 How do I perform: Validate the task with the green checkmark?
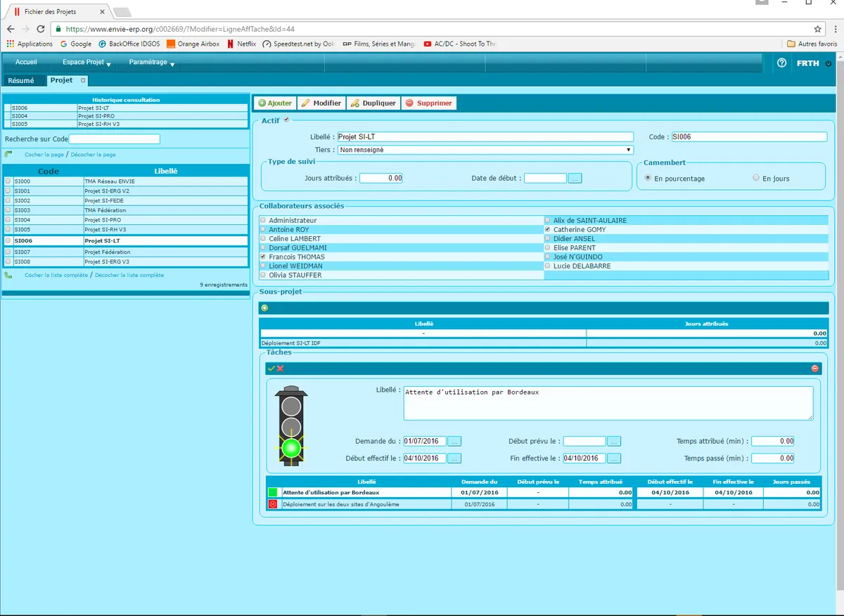(271, 368)
